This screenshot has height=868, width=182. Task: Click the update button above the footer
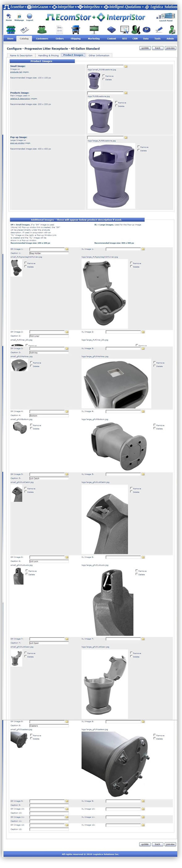tap(145, 845)
